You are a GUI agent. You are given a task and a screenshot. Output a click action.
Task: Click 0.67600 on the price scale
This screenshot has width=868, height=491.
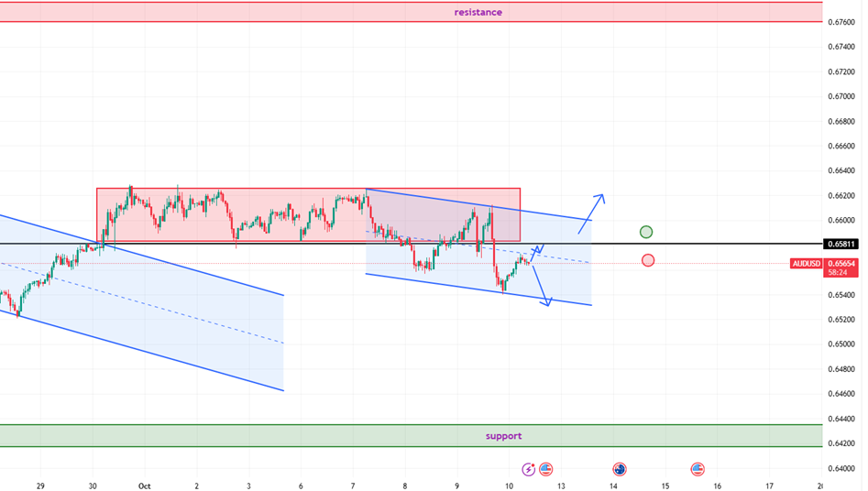[841, 22]
